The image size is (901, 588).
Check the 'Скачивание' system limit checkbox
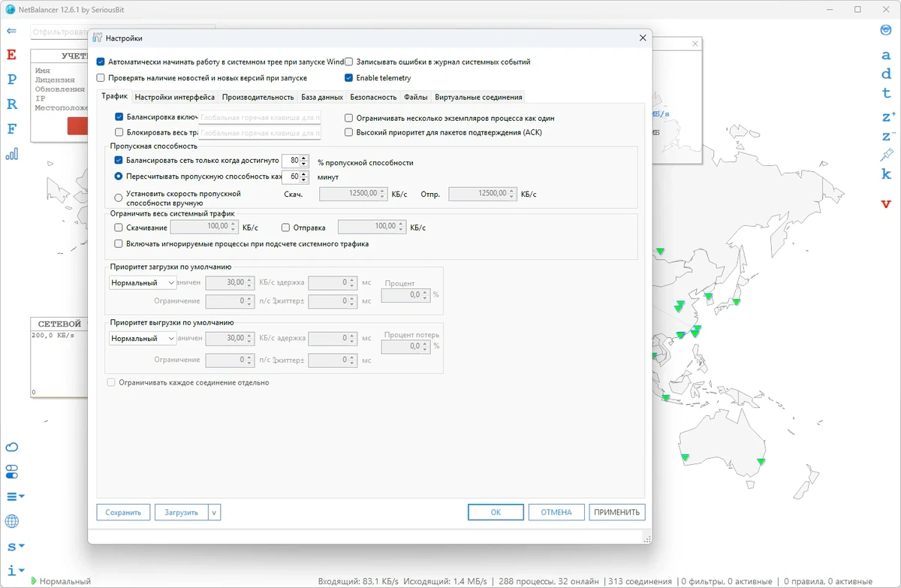[x=119, y=227]
